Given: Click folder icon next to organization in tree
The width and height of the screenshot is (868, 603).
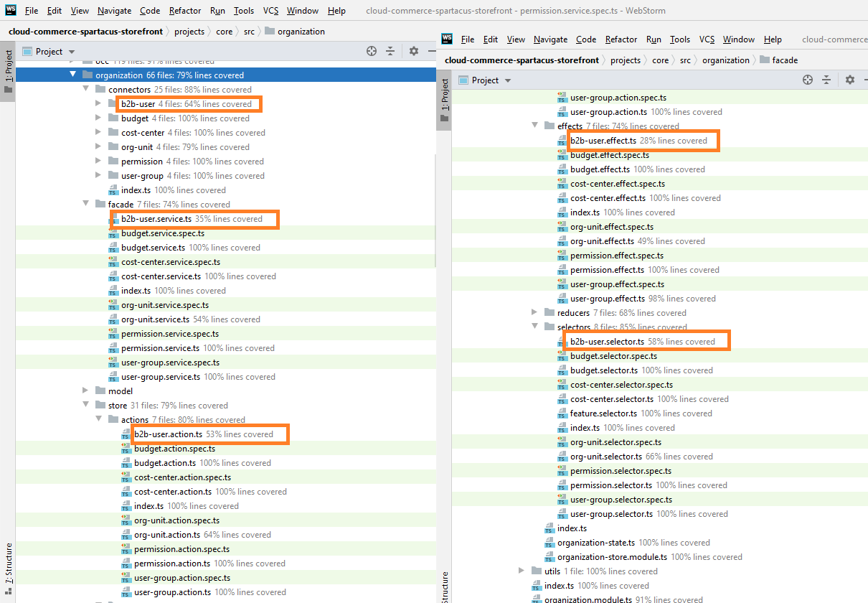Looking at the screenshot, I should pyautogui.click(x=88, y=75).
